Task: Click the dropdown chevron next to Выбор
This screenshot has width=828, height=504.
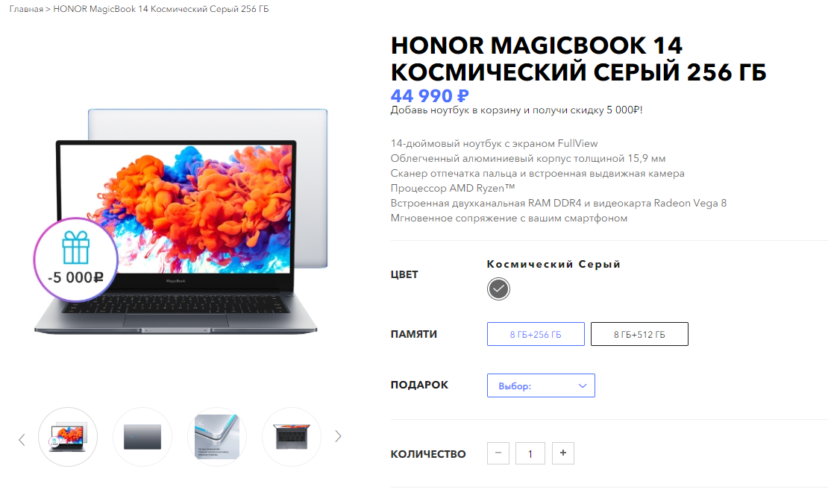Action: [x=583, y=385]
